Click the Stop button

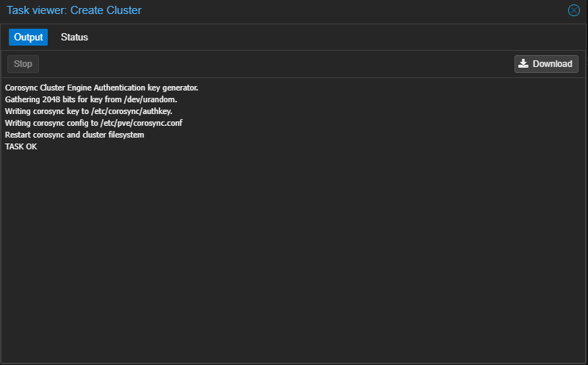[23, 64]
